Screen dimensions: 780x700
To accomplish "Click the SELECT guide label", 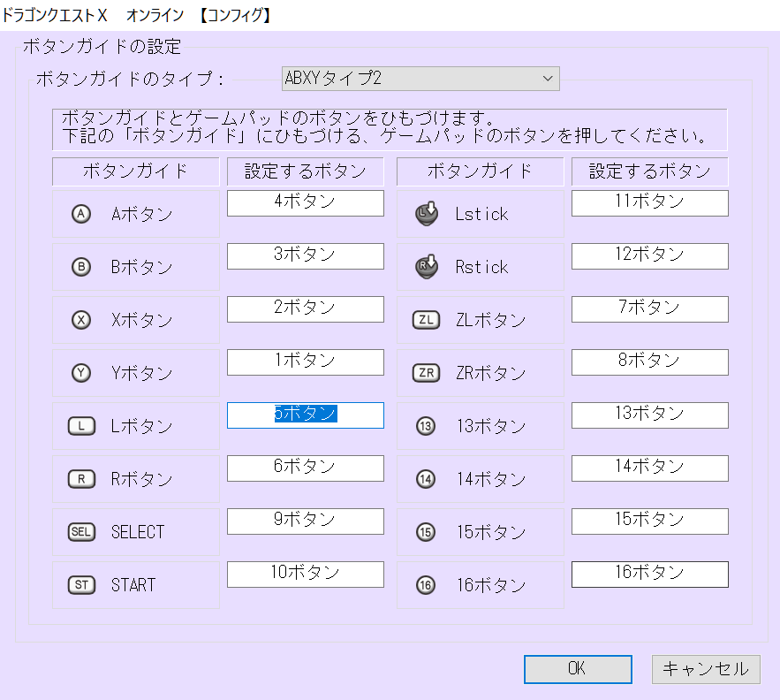I will [x=138, y=532].
